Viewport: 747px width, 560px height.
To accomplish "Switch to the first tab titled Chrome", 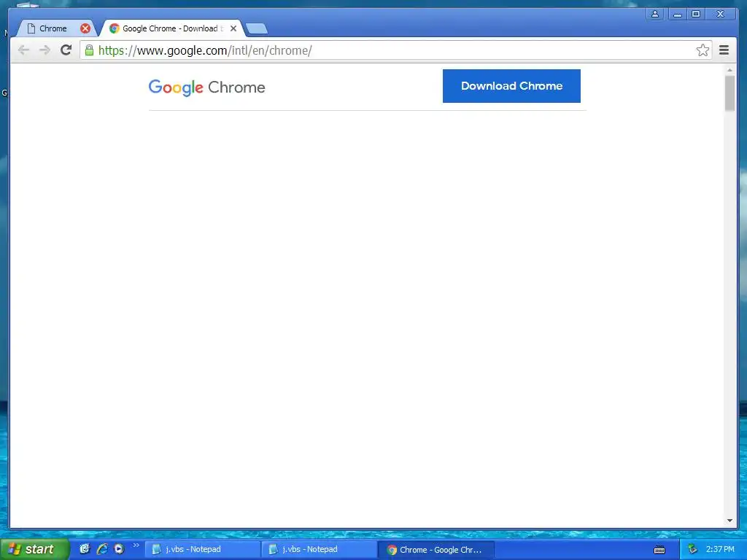I will [x=53, y=28].
